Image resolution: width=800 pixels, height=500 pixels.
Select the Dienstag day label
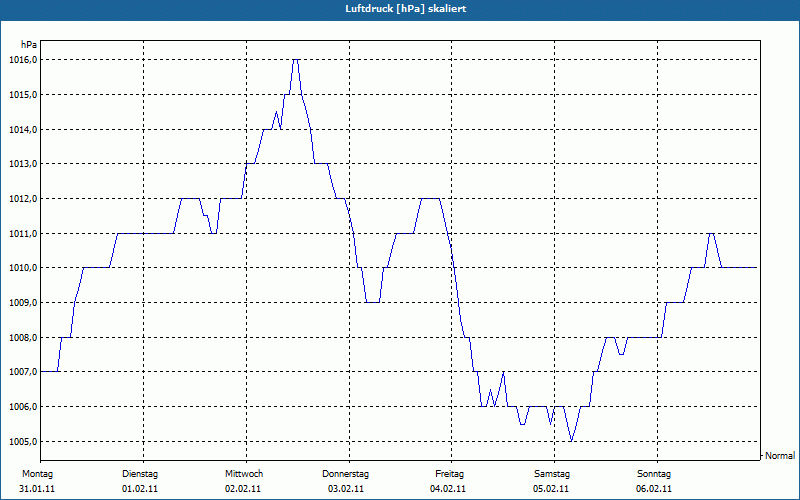coord(140,474)
